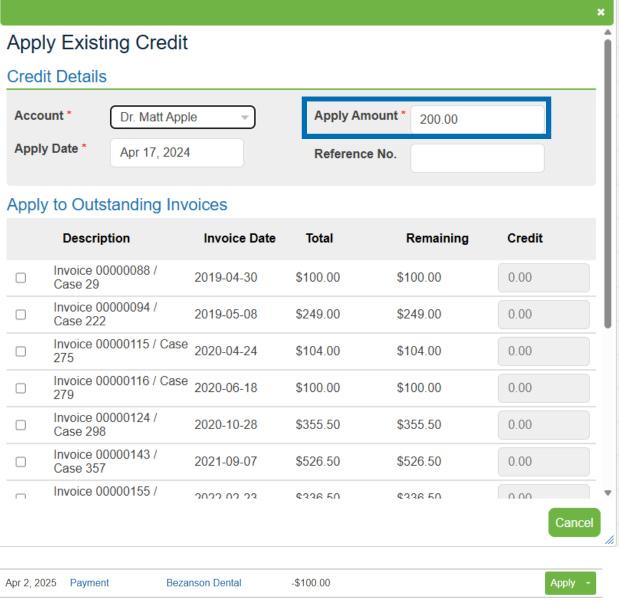
Task: Tick the Invoice 00000115 checkbox
Action: pyautogui.click(x=21, y=351)
